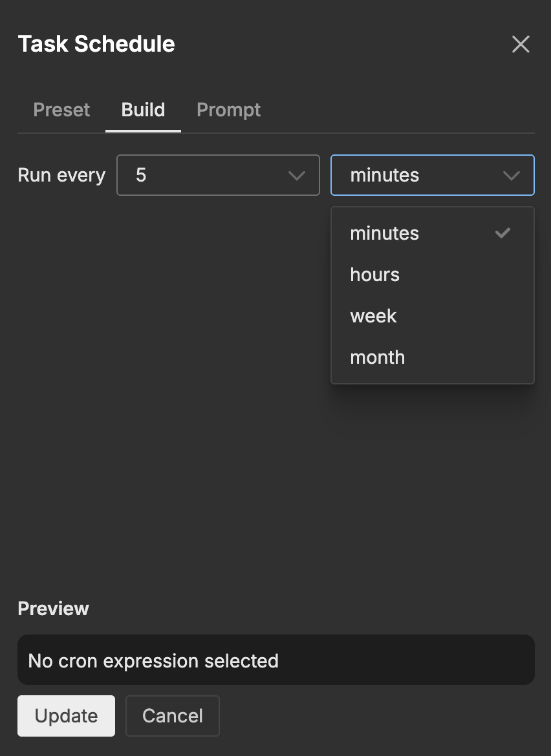The height and width of the screenshot is (756, 551).
Task: Select month from the unit list
Action: [x=377, y=357]
